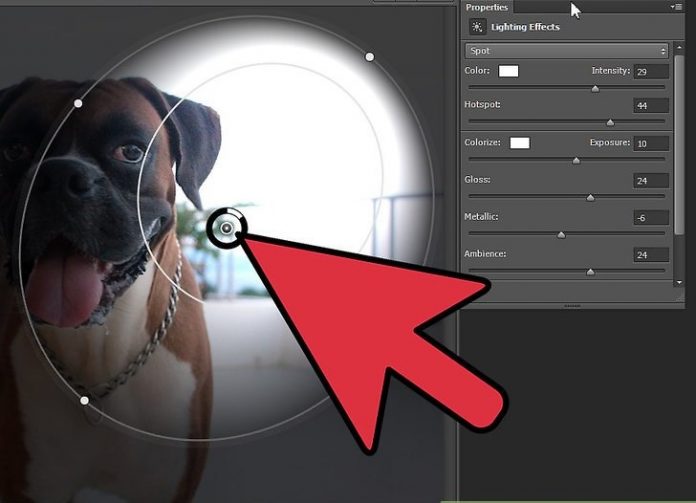Click the spotlight center control point
Viewport: 696px width, 503px height.
[x=227, y=230]
